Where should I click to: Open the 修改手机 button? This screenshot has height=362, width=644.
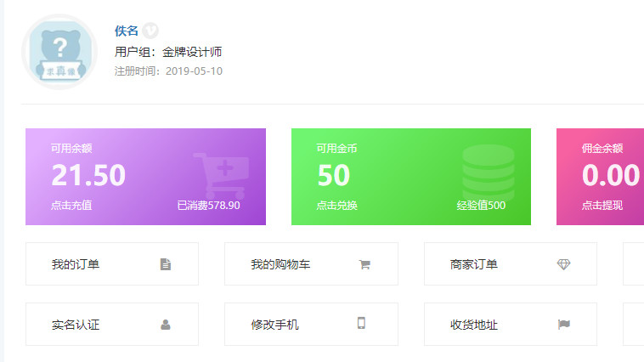coord(311,325)
